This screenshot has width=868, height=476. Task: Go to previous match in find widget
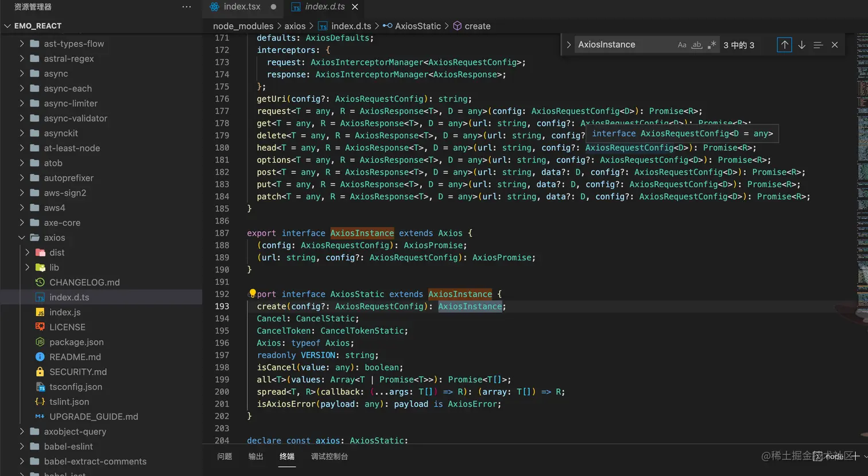tap(784, 45)
